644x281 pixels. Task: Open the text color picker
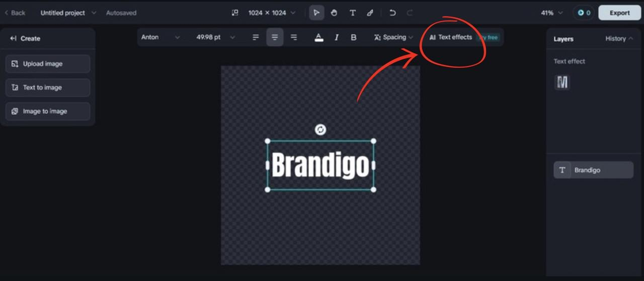pyautogui.click(x=318, y=37)
